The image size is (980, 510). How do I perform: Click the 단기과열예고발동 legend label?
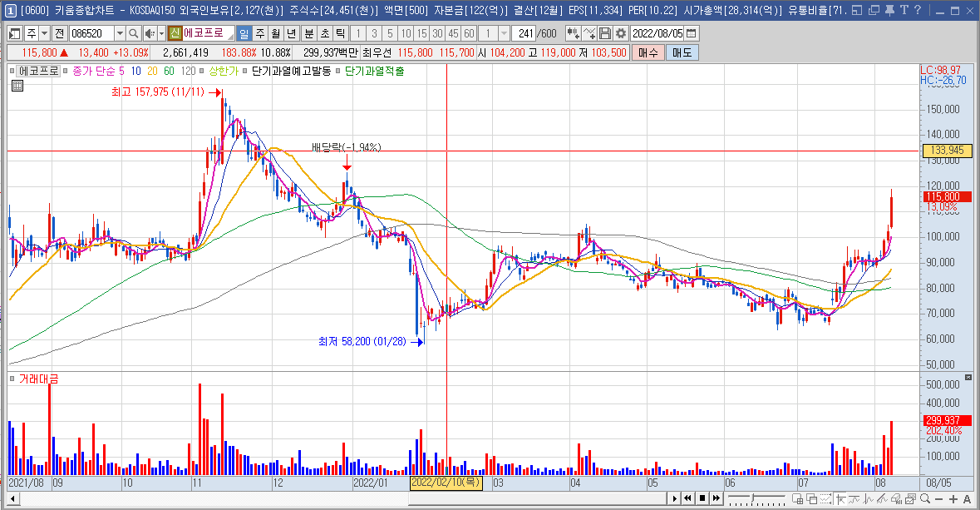click(291, 72)
